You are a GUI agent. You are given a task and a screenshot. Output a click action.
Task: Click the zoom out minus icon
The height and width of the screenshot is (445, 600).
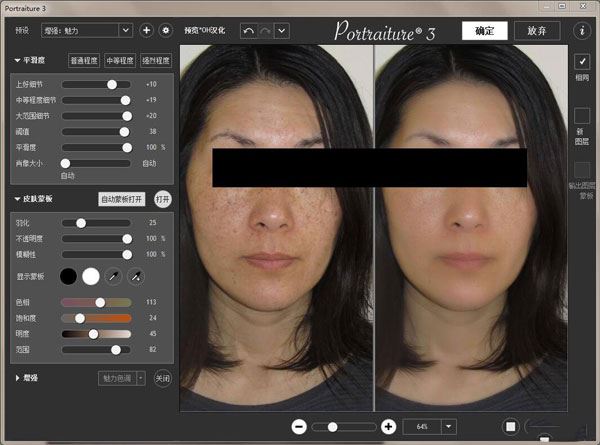pos(299,426)
